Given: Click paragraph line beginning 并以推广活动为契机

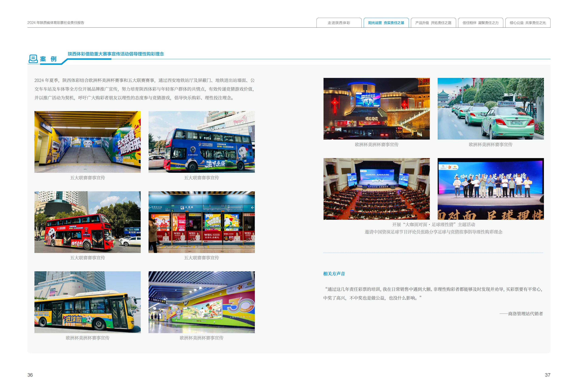Looking at the screenshot, I should [135, 98].
